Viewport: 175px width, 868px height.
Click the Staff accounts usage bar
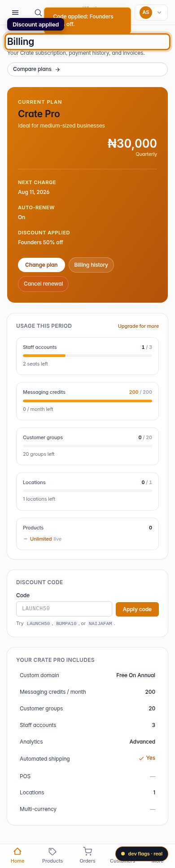click(87, 356)
